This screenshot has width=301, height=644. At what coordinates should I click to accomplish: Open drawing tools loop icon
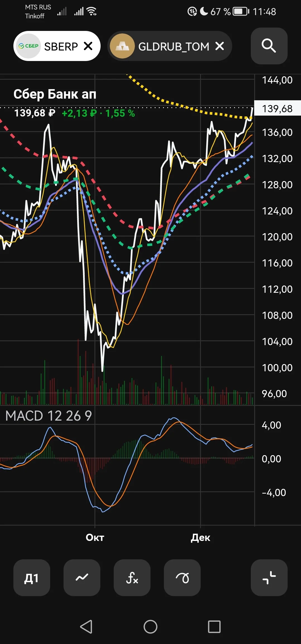pyautogui.click(x=182, y=578)
